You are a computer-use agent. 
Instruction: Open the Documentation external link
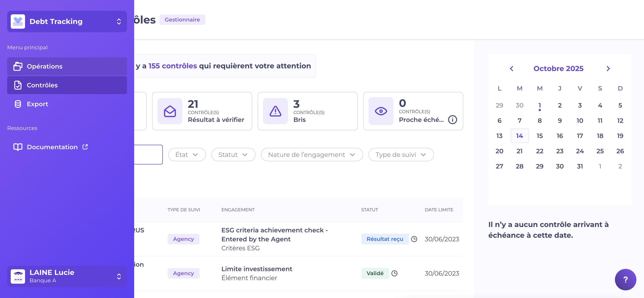[x=52, y=147]
